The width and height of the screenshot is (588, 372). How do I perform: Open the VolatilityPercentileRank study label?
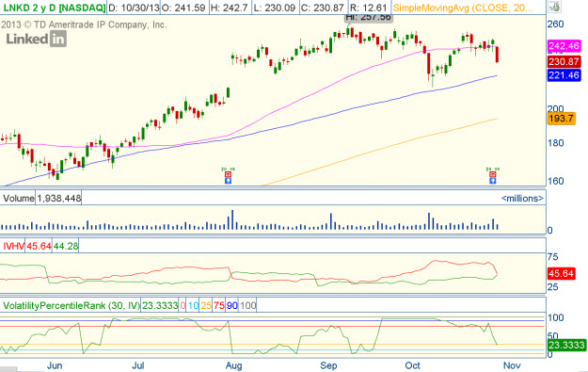pyautogui.click(x=72, y=305)
